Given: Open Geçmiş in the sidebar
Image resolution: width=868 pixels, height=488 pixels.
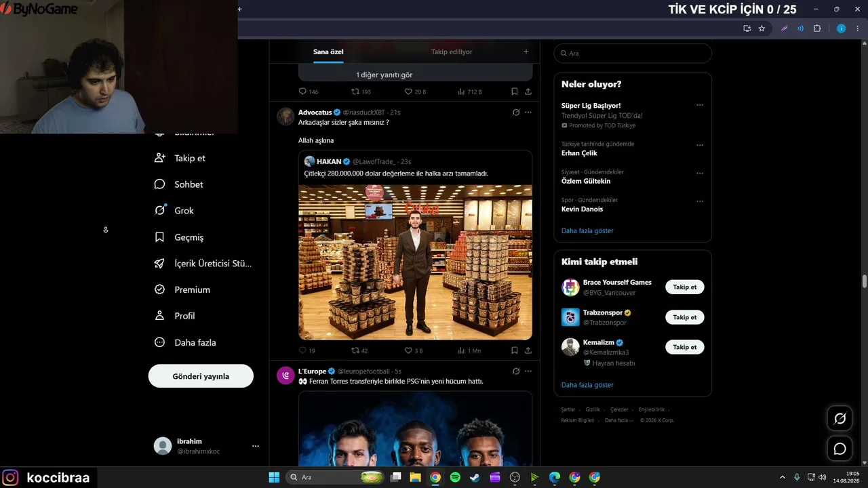Looking at the screenshot, I should pyautogui.click(x=179, y=237).
